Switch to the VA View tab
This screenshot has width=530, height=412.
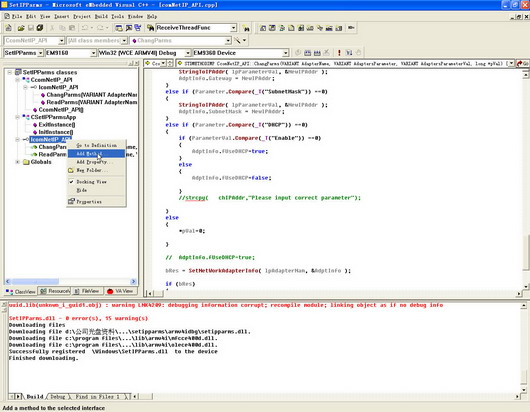tap(120, 291)
